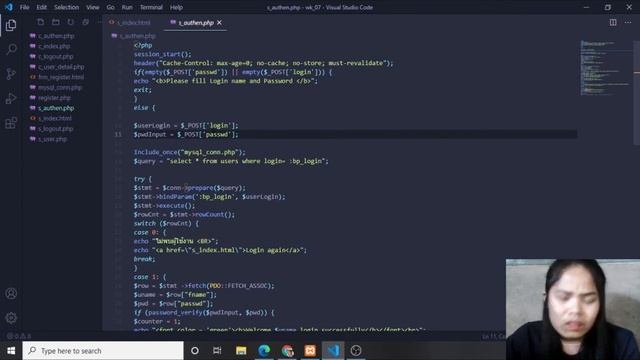This screenshot has width=640, height=360.
Task: Open s_user.php in the explorer
Action: click(52, 139)
